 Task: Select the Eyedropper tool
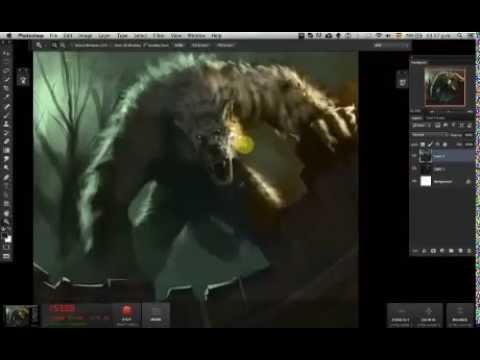click(x=6, y=97)
